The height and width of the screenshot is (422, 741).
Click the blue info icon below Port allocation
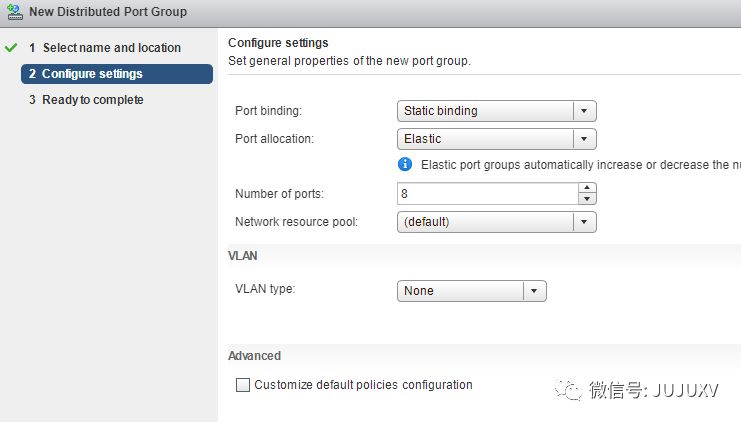(x=405, y=164)
